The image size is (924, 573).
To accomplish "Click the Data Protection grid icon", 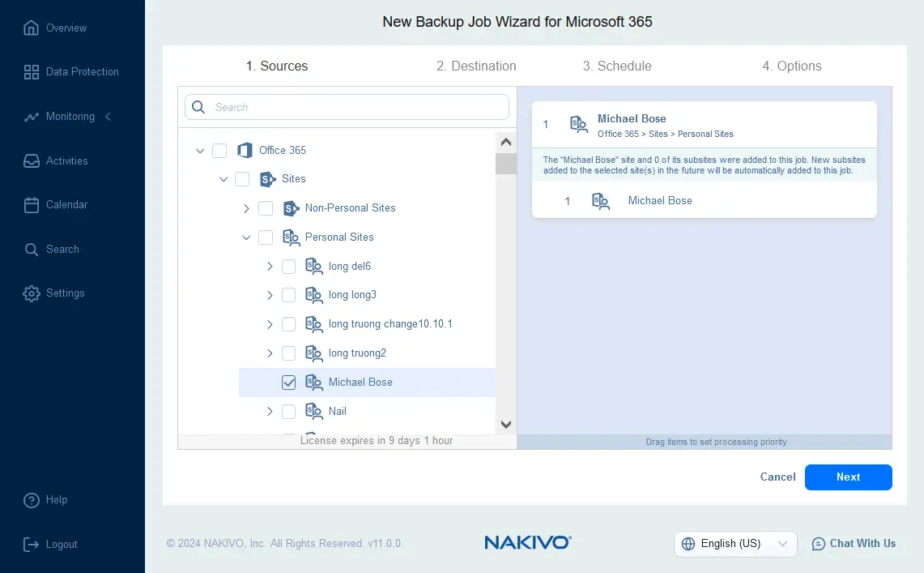I will coord(32,72).
